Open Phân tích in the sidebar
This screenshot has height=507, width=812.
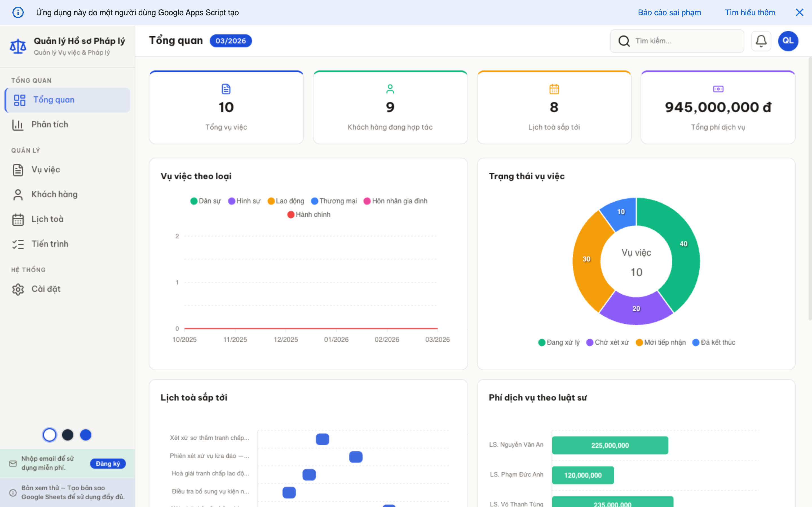(50, 124)
